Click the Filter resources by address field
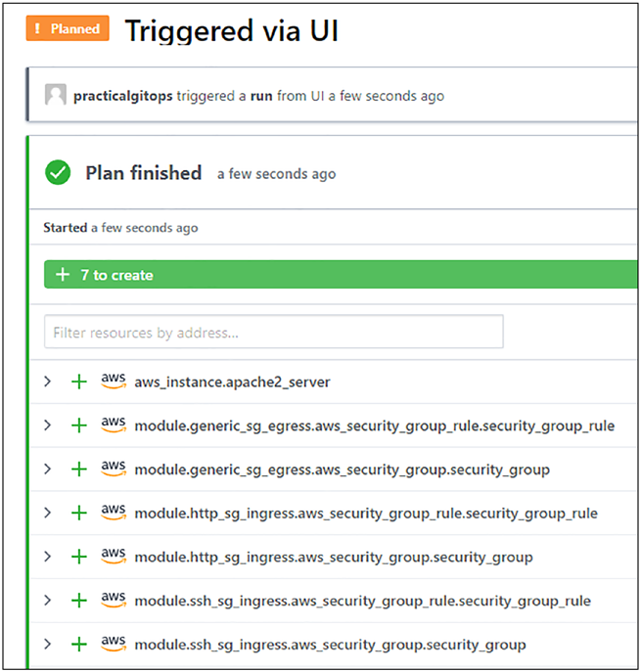 [x=274, y=332]
